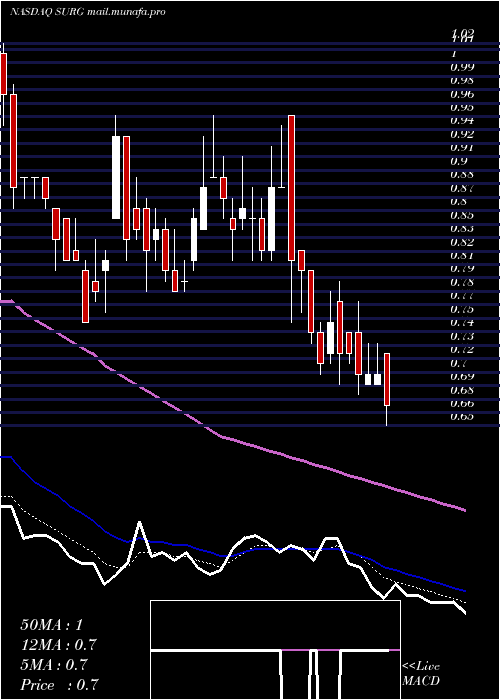Click the Price : 0.7 readout

coord(59,685)
